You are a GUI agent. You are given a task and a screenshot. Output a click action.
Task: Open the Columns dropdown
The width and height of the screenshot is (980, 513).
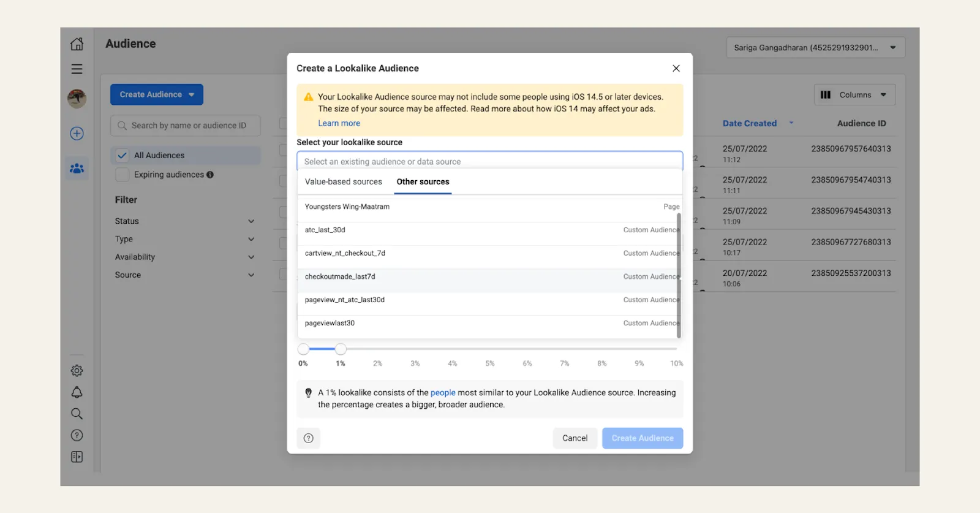tap(855, 95)
